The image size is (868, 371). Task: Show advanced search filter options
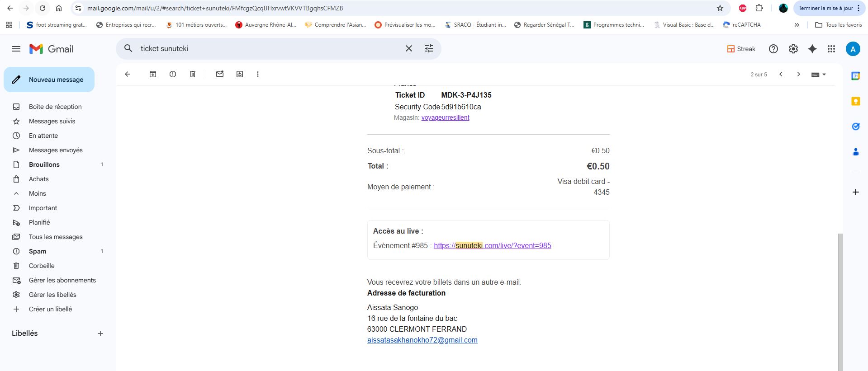coord(429,48)
